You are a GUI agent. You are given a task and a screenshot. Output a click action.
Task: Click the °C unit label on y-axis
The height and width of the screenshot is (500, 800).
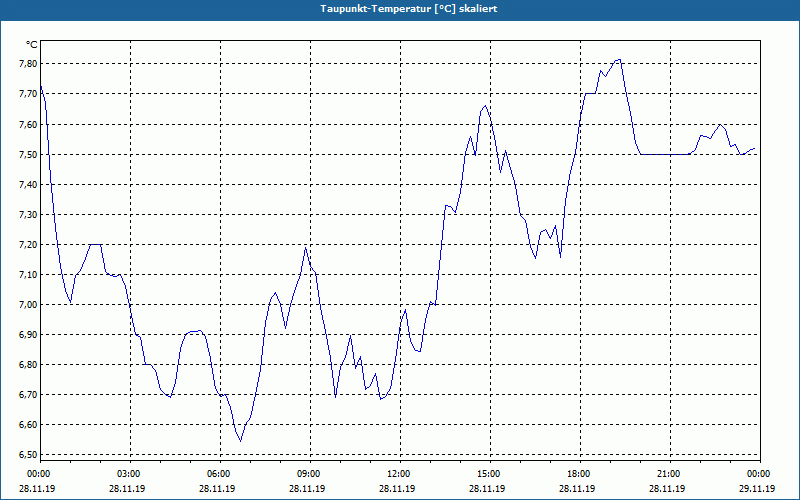point(32,45)
